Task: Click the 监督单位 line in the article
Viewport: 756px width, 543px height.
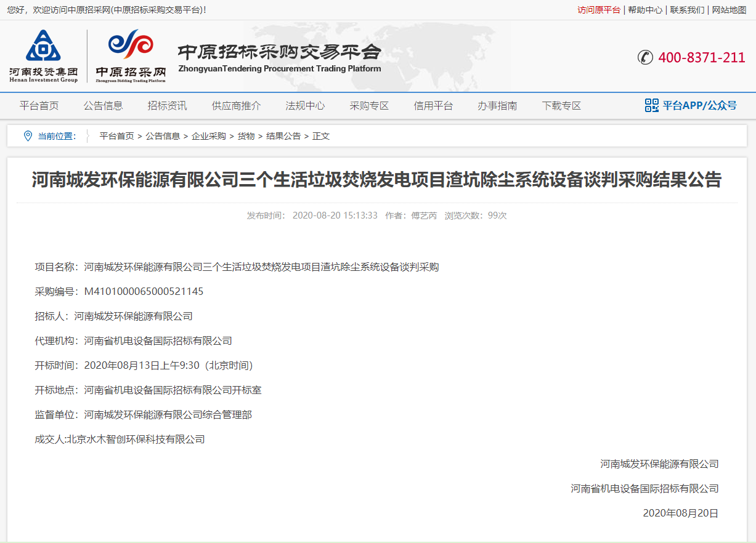Action: click(144, 415)
